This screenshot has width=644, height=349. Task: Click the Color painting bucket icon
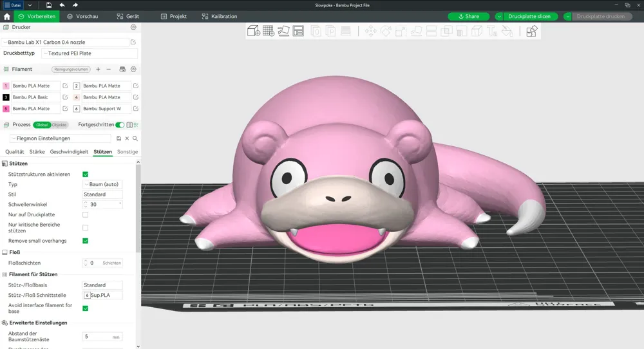(x=507, y=31)
